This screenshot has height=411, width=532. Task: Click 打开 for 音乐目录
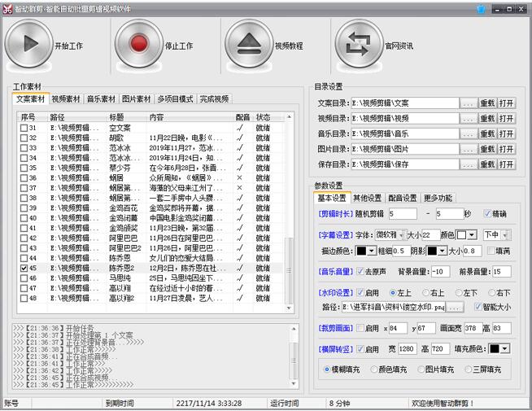click(x=507, y=133)
